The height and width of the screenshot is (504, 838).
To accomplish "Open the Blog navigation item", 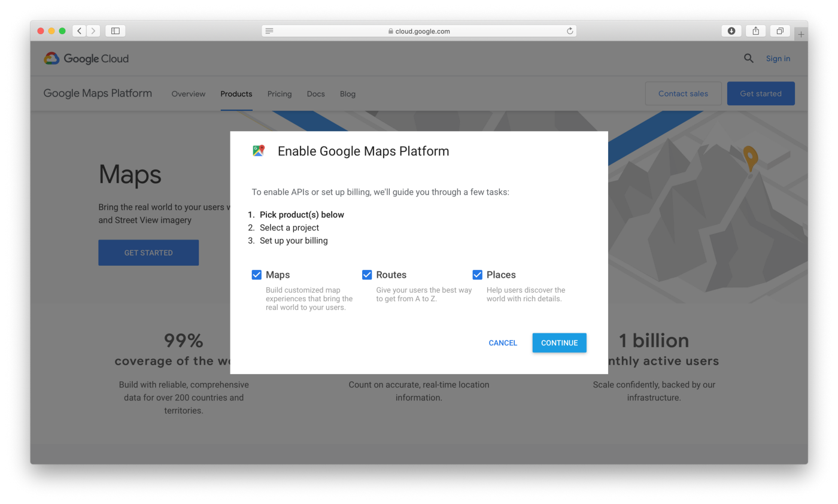I will (347, 94).
